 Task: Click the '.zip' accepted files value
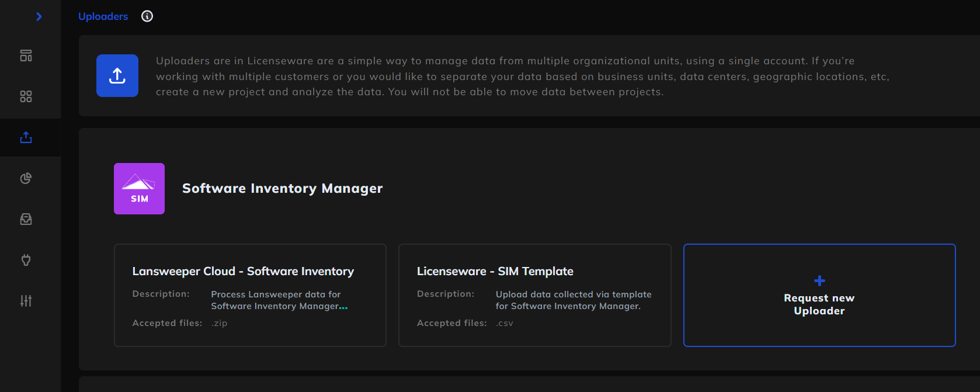(x=219, y=323)
